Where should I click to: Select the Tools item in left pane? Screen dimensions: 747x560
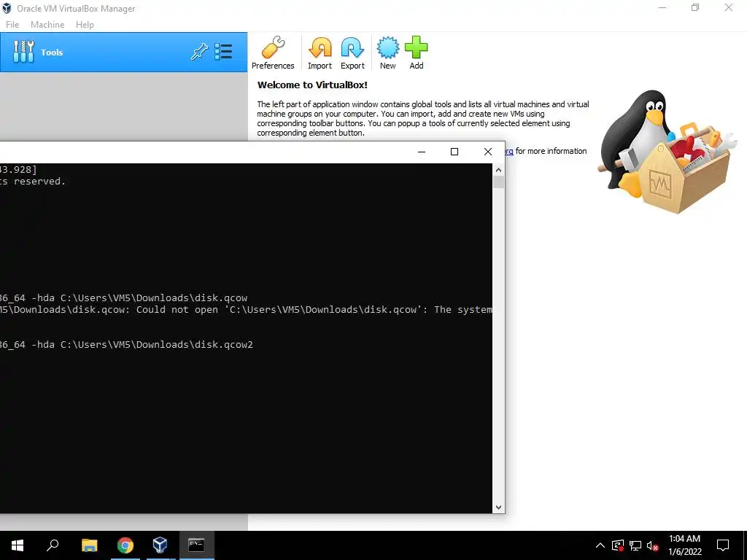tap(123, 52)
